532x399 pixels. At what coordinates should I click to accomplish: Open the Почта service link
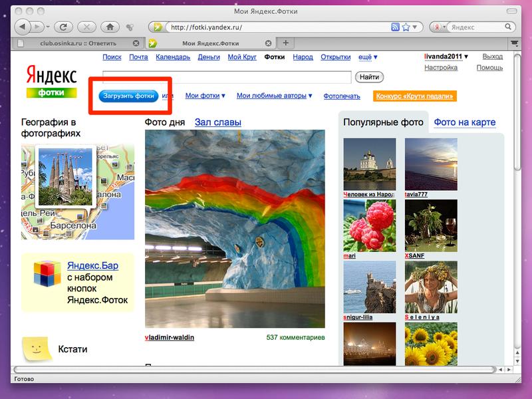[x=138, y=57]
